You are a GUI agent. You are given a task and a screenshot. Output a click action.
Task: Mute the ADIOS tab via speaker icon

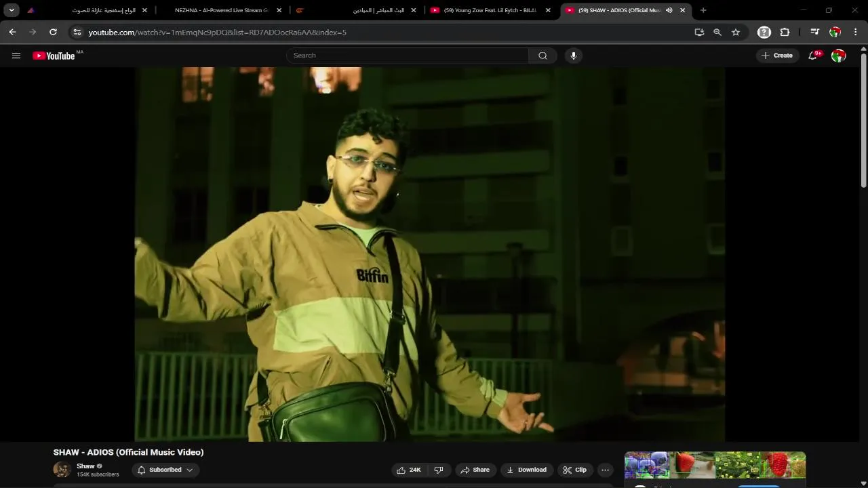[x=669, y=10]
